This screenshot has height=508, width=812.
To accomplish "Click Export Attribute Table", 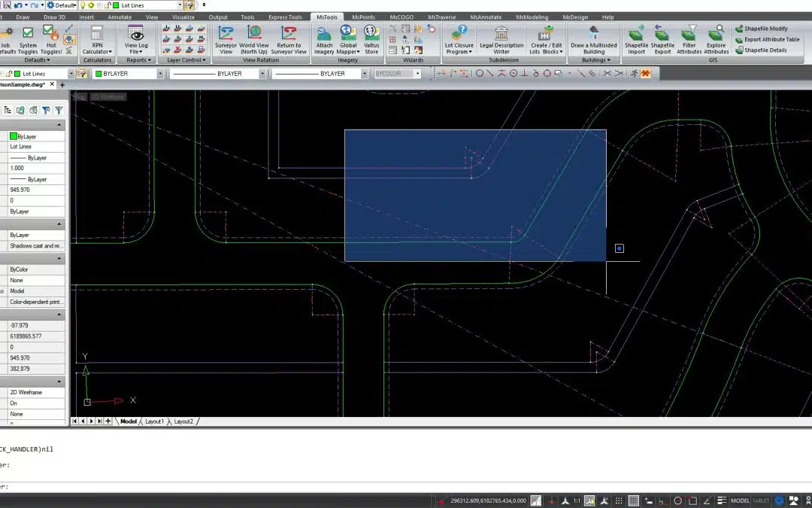I will (771, 39).
